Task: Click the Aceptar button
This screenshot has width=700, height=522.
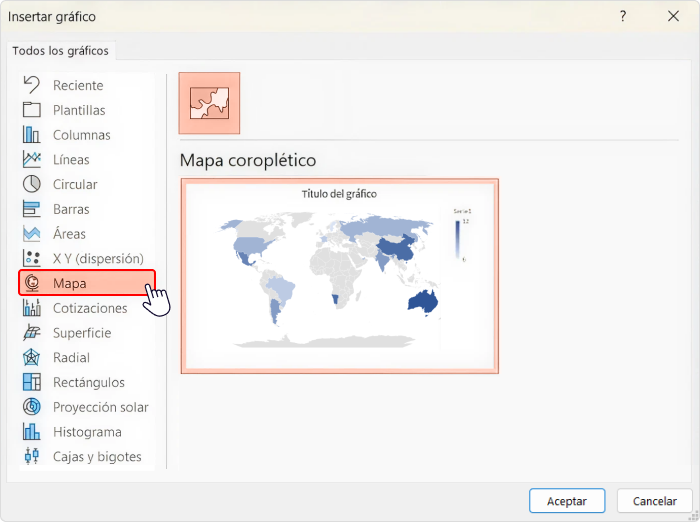Action: tap(567, 501)
